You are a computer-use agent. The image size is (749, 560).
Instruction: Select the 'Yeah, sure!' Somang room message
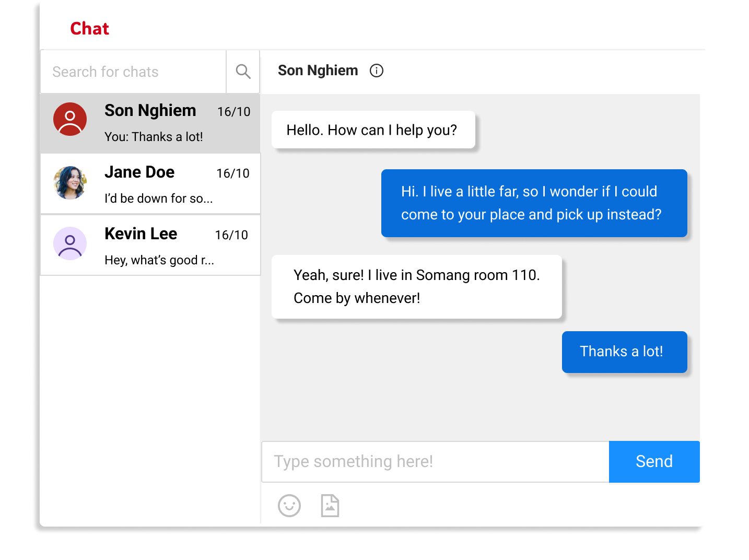pyautogui.click(x=416, y=287)
